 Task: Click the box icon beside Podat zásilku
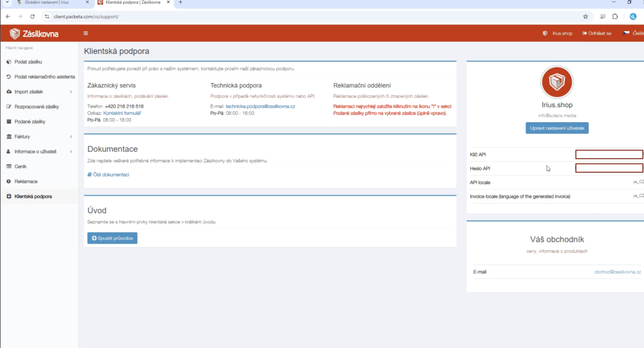tap(9, 62)
